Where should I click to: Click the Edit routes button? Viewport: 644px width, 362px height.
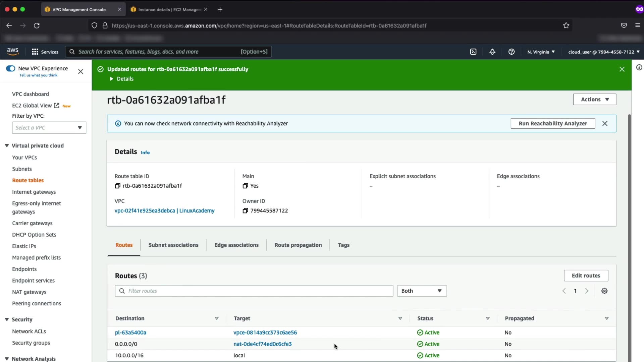[586, 276]
